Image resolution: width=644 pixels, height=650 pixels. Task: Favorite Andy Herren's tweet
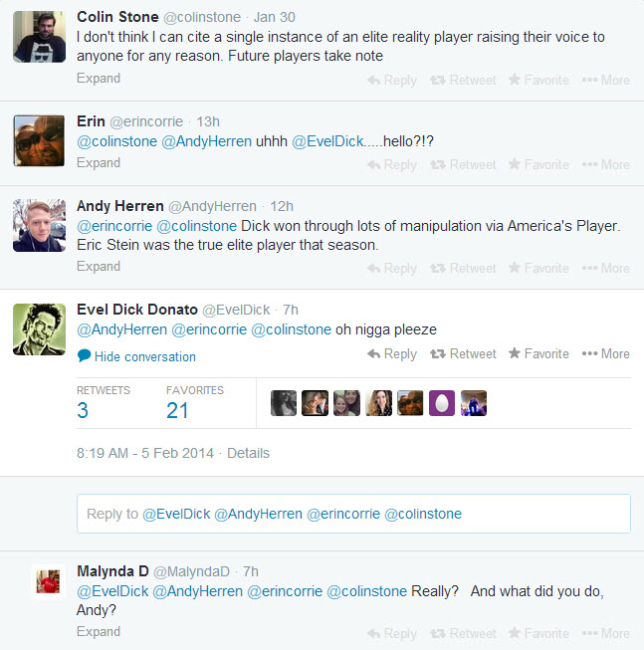coord(538,268)
